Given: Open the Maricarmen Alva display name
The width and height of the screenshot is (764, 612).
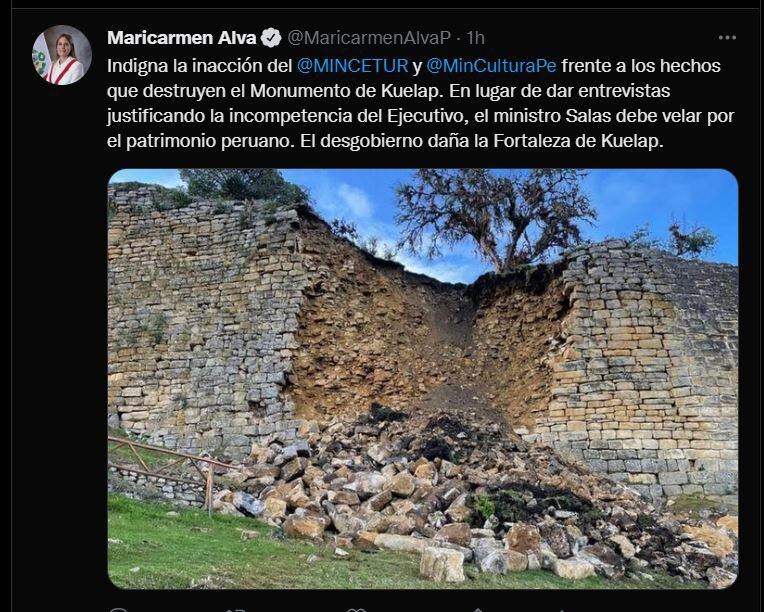Looking at the screenshot, I should coord(182,38).
